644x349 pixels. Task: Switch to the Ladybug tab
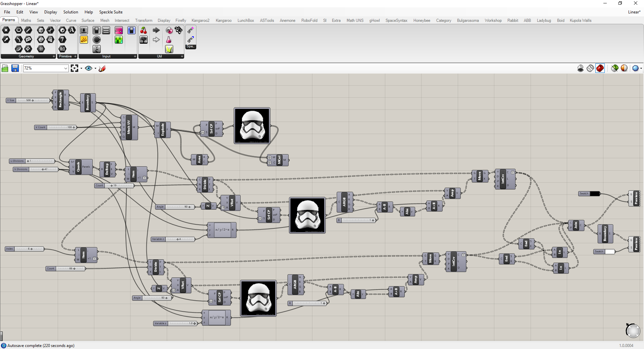tap(544, 20)
